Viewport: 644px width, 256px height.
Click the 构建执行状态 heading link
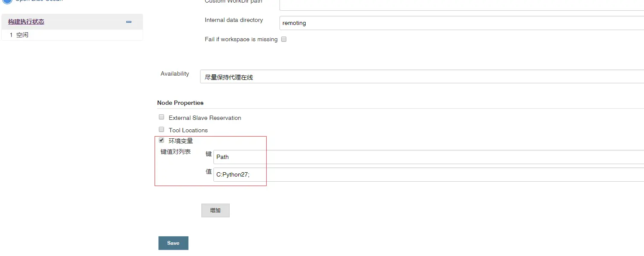pos(25,21)
